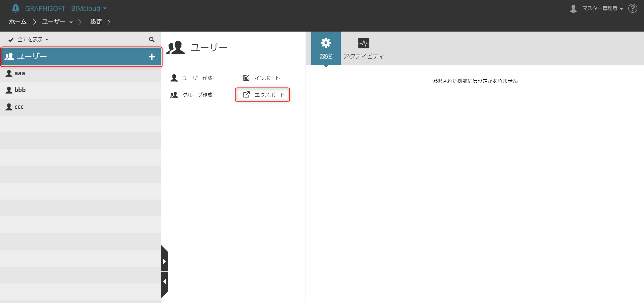Click the notification bell icon
This screenshot has width=644, height=303.
click(x=15, y=8)
